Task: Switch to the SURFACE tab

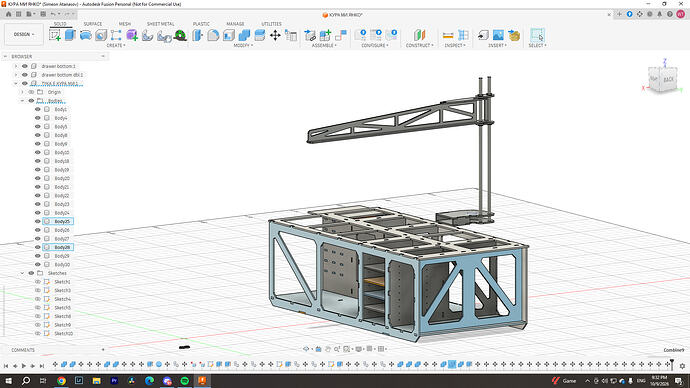Action: [x=93, y=24]
